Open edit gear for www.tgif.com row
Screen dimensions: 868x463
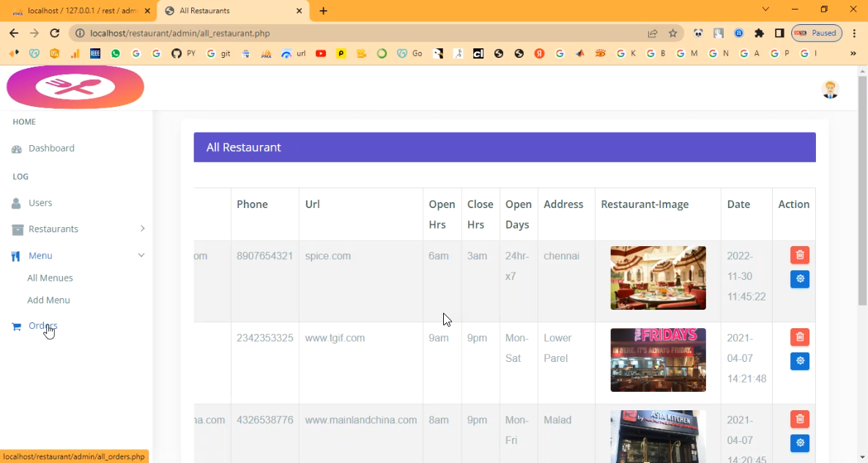click(x=799, y=361)
